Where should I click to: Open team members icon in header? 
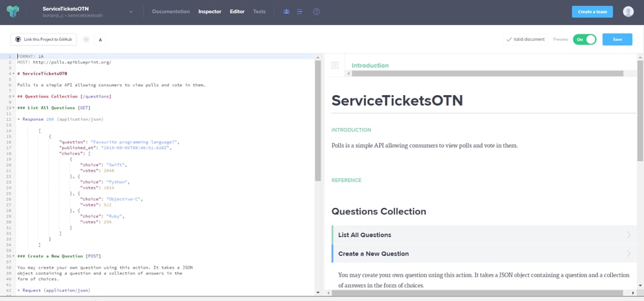[x=286, y=11]
